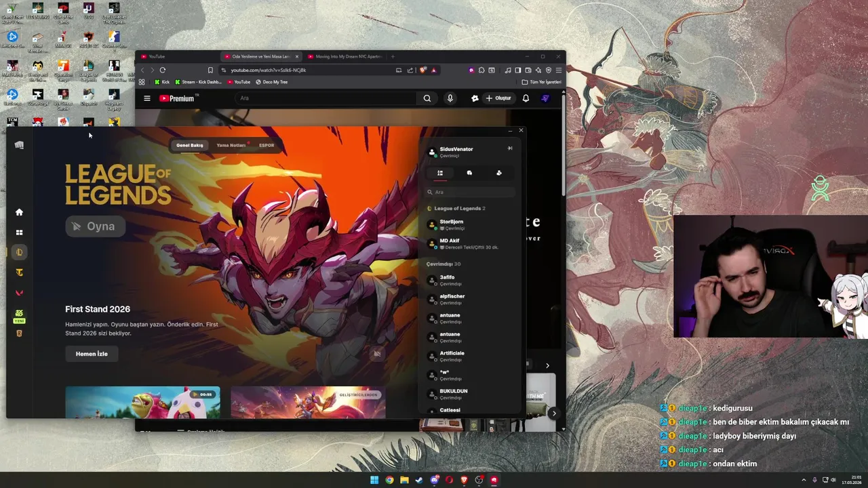Open the YouTube account avatar menu
This screenshot has height=488, width=868.
(x=545, y=98)
